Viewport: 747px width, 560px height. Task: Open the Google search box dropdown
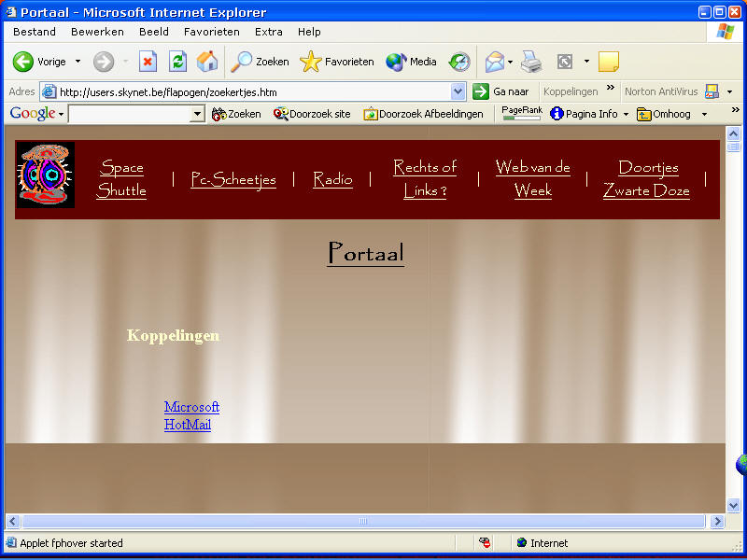click(x=197, y=114)
